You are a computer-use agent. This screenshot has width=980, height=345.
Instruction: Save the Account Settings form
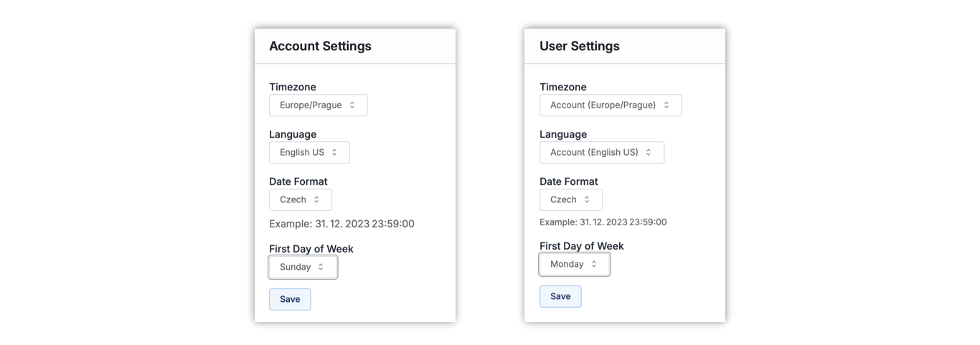[290, 299]
